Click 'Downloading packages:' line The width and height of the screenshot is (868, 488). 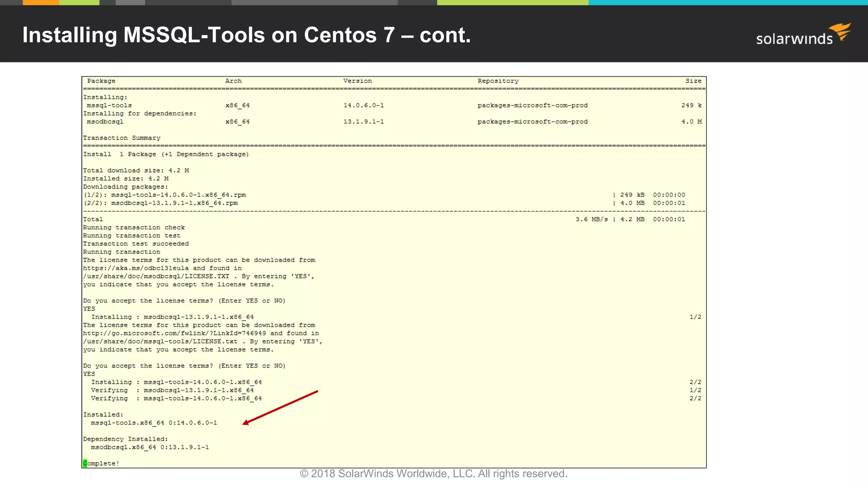pyautogui.click(x=126, y=187)
